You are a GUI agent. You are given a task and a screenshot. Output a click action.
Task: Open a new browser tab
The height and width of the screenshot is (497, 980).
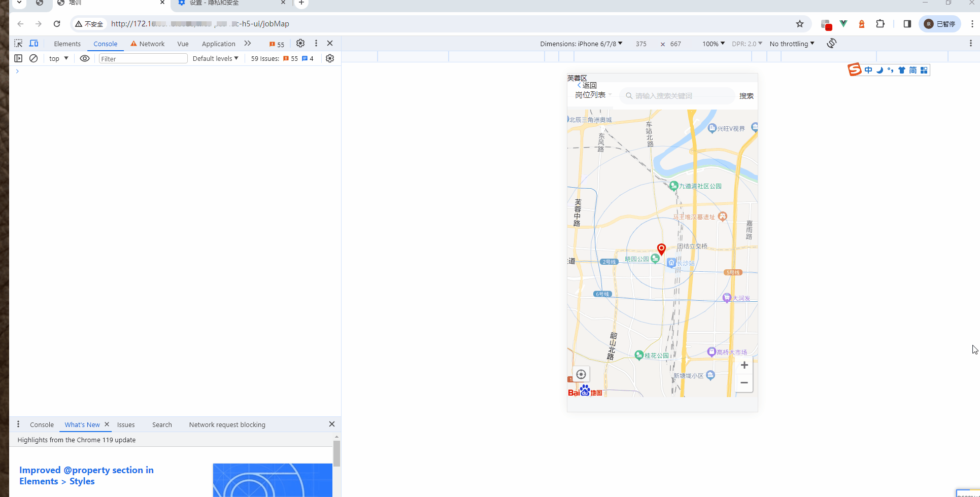(x=301, y=3)
